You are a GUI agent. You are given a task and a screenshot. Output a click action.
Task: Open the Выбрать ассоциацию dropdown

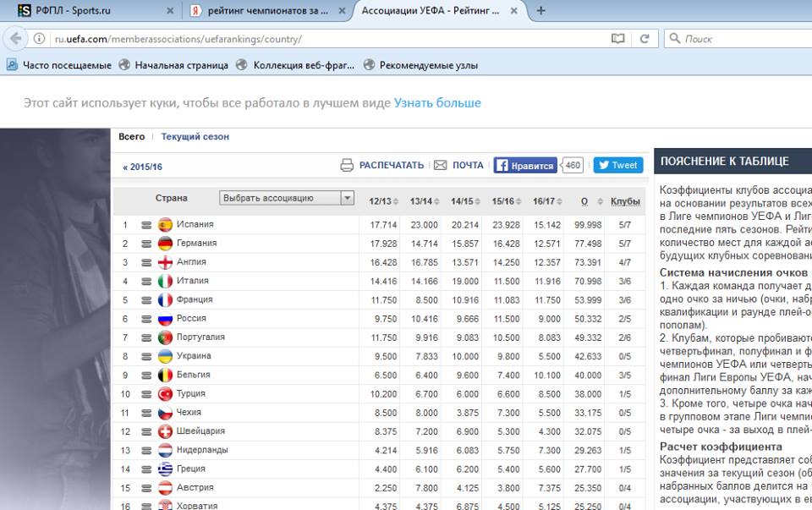pyautogui.click(x=287, y=198)
